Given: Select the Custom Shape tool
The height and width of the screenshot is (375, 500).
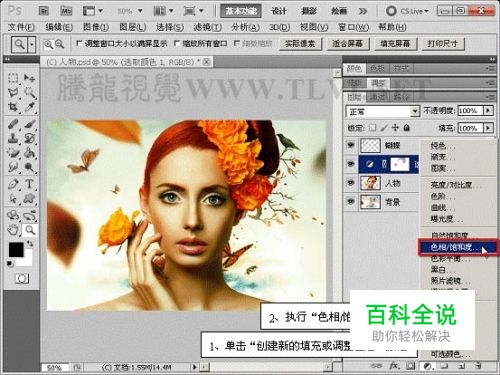Looking at the screenshot, I should pyautogui.click(x=29, y=199).
